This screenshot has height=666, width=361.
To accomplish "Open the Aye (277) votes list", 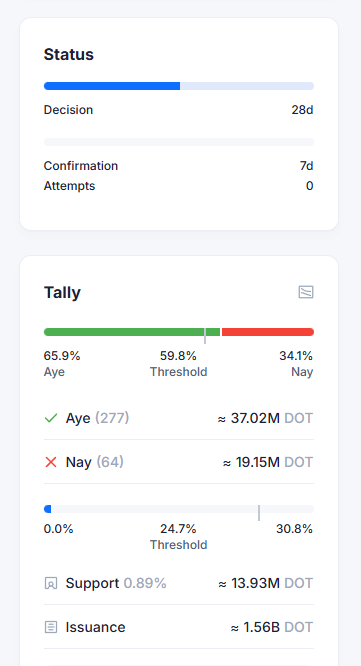I will pos(97,418).
